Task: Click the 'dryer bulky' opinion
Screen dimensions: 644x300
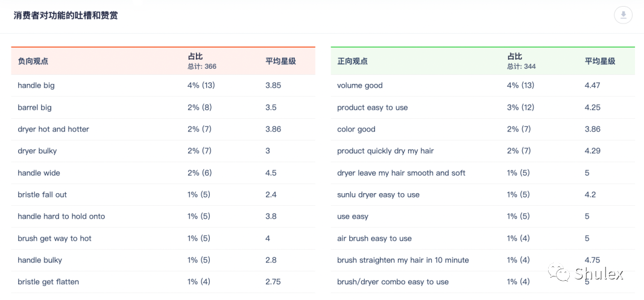Action: coord(163,151)
